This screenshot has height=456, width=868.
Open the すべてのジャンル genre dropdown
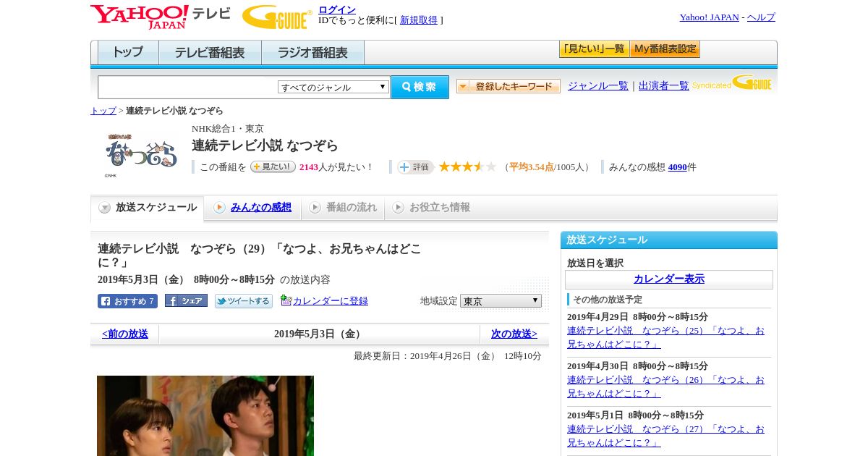pyautogui.click(x=333, y=87)
